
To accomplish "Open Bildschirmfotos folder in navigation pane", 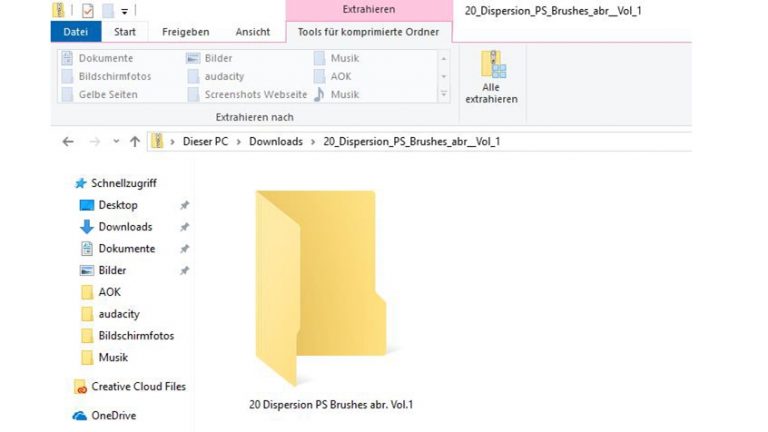I will click(136, 336).
